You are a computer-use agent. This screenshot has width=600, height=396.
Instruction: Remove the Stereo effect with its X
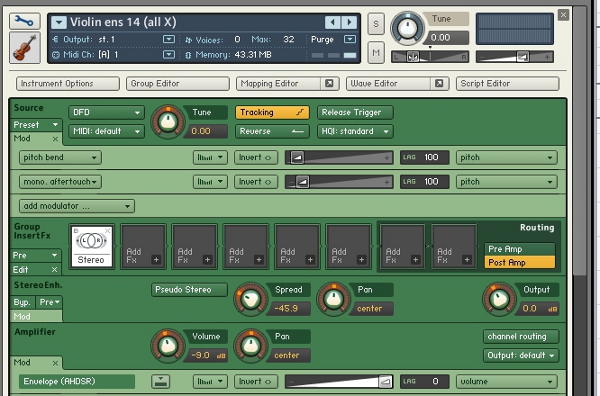tap(108, 231)
